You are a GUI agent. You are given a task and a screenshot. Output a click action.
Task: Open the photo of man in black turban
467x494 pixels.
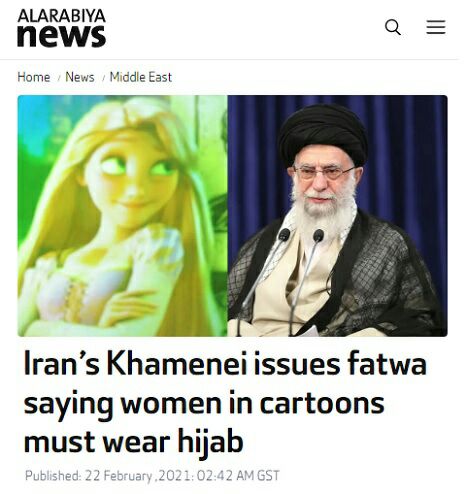(x=337, y=216)
